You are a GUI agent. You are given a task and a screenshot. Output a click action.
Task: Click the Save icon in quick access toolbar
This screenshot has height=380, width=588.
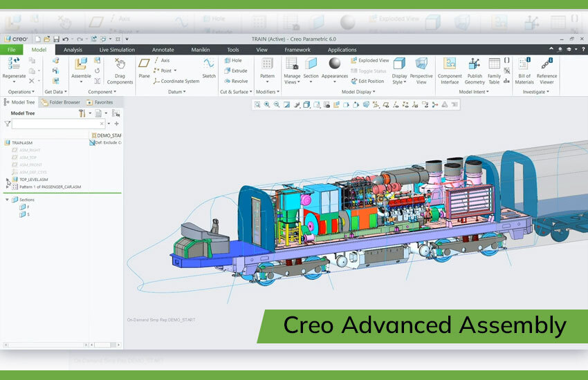[x=56, y=39]
